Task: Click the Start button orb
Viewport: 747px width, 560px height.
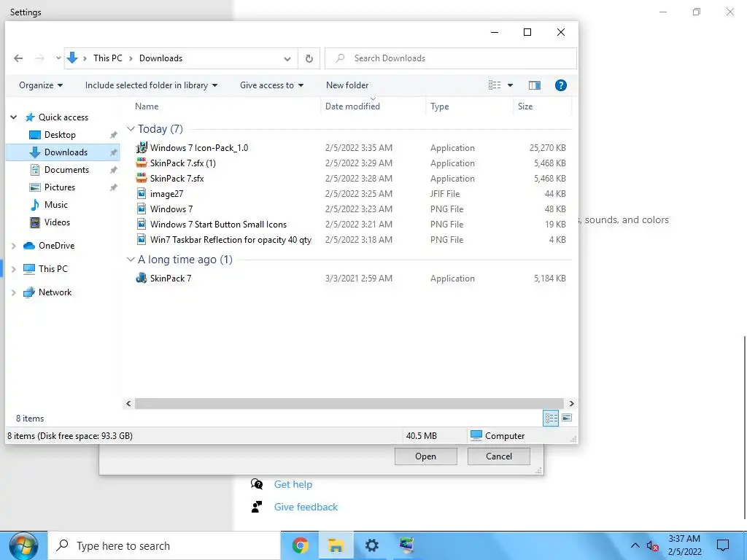Action: (23, 545)
